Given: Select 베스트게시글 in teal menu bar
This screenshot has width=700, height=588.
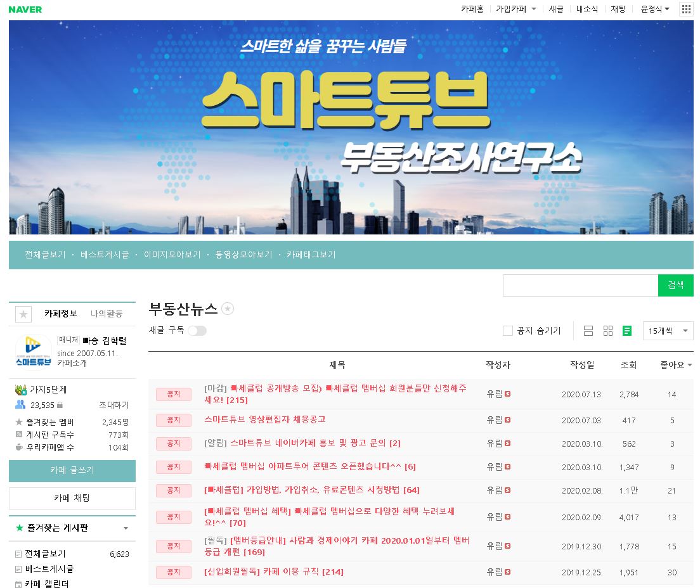Looking at the screenshot, I should (x=105, y=255).
